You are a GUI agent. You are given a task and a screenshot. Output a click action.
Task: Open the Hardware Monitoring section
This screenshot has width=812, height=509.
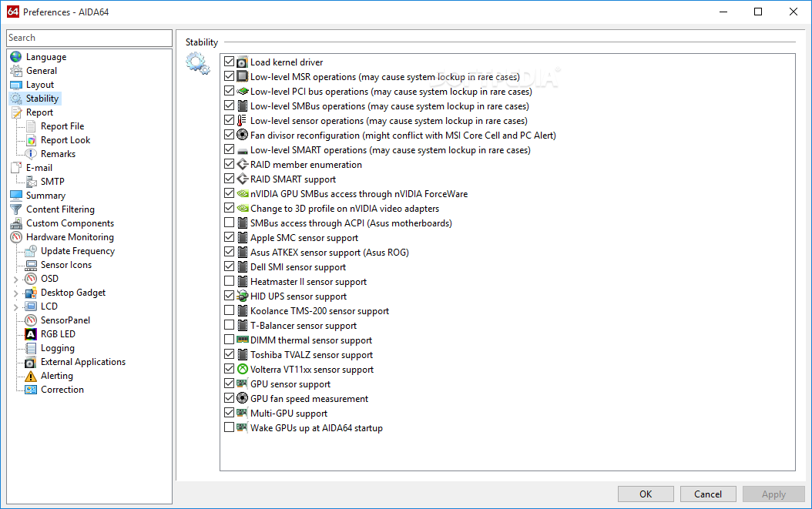(x=70, y=237)
